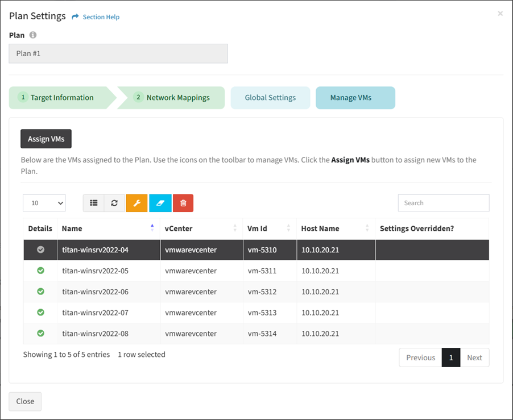Click the vm-5314 Vm Id cell
This screenshot has width=513, height=420.
pyautogui.click(x=270, y=334)
